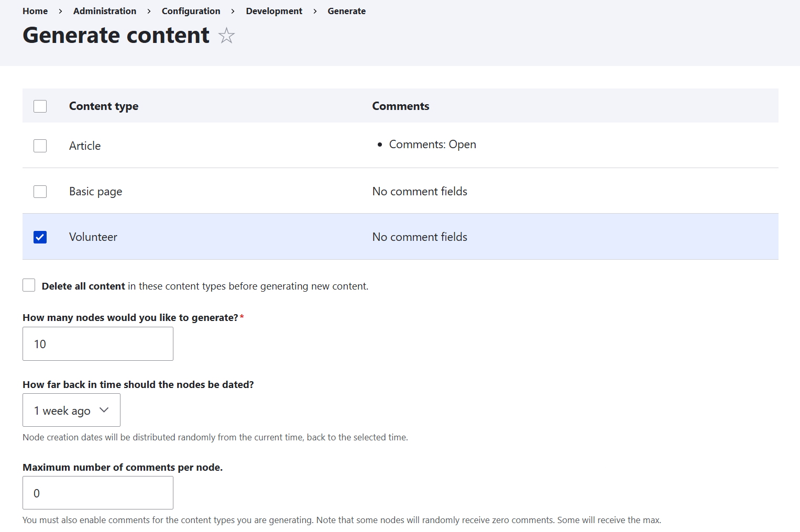Viewport: 800px width, 532px height.
Task: Toggle the select-all checkbox in the table header
Action: (40, 106)
